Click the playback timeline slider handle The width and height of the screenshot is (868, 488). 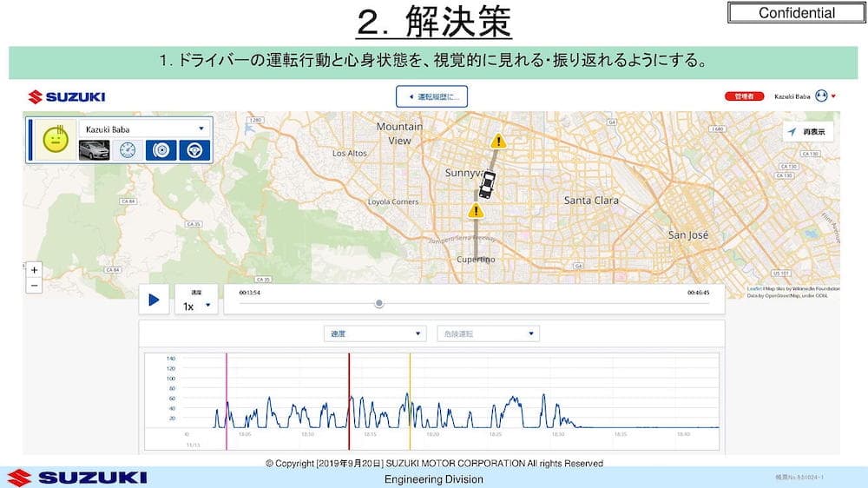point(378,303)
